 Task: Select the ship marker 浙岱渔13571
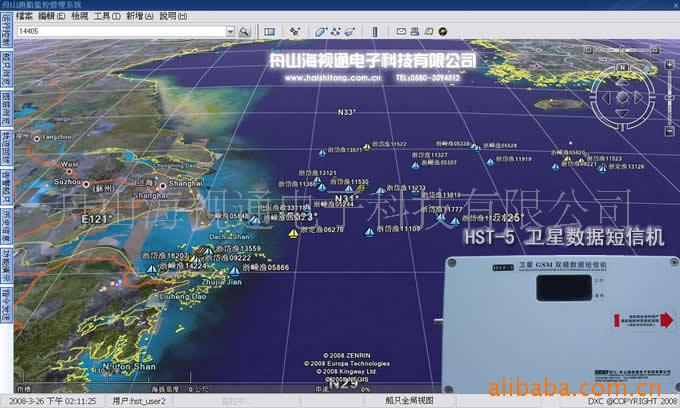[x=322, y=153]
